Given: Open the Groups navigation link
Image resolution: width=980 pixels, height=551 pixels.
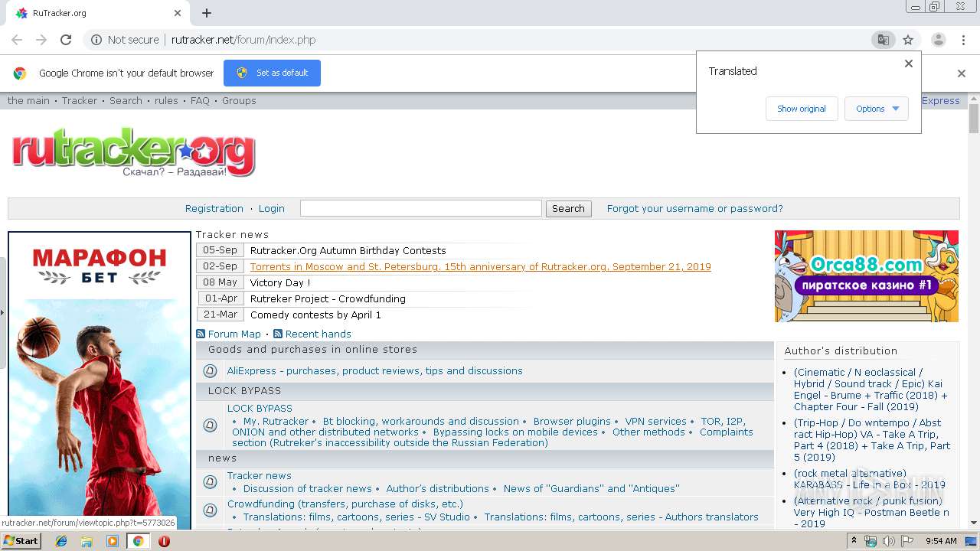Looking at the screenshot, I should 239,100.
